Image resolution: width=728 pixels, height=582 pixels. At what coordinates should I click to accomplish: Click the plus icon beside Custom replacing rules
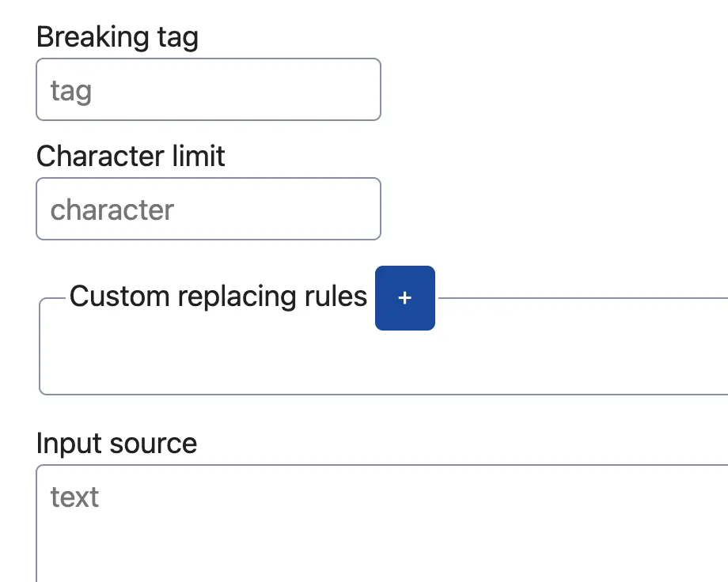coord(405,298)
